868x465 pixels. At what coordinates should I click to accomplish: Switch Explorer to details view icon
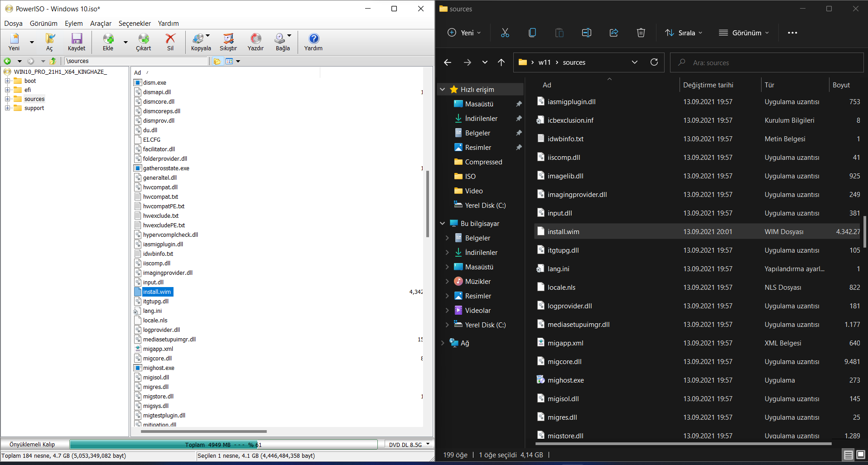pyautogui.click(x=849, y=455)
